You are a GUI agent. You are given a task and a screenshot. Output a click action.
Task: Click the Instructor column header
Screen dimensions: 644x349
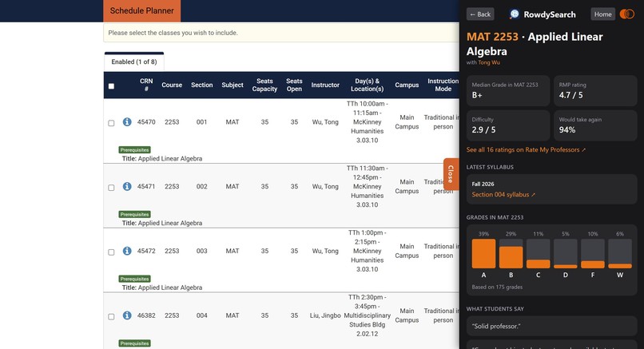[x=325, y=85]
